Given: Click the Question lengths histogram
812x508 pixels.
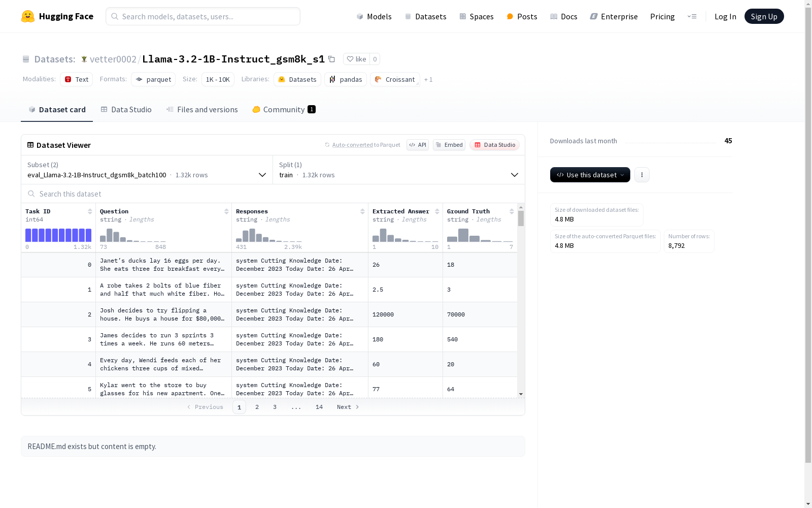Looking at the screenshot, I should (133, 235).
